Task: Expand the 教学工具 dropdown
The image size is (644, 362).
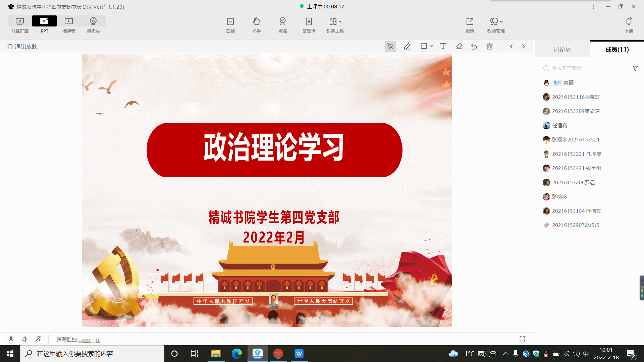Action: [340, 21]
